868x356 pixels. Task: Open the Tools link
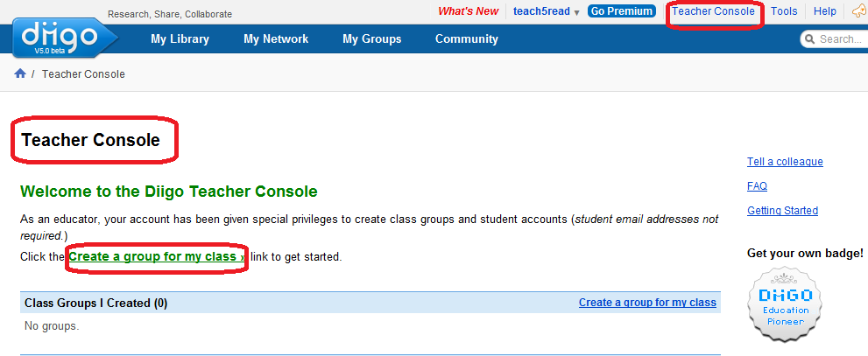click(x=784, y=11)
